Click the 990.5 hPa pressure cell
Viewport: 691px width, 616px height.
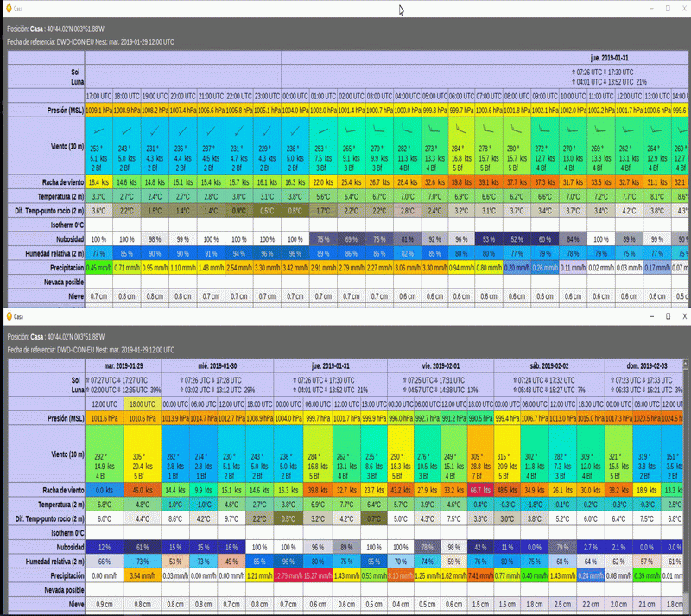480,417
